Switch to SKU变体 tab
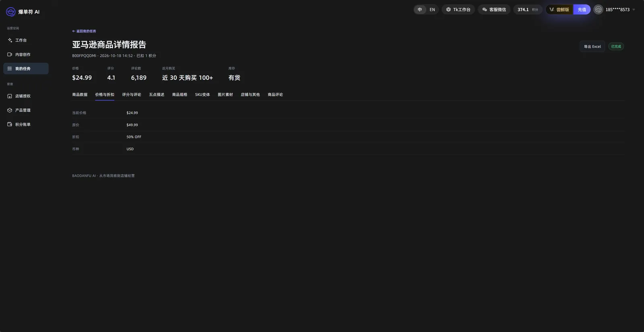 pyautogui.click(x=202, y=95)
